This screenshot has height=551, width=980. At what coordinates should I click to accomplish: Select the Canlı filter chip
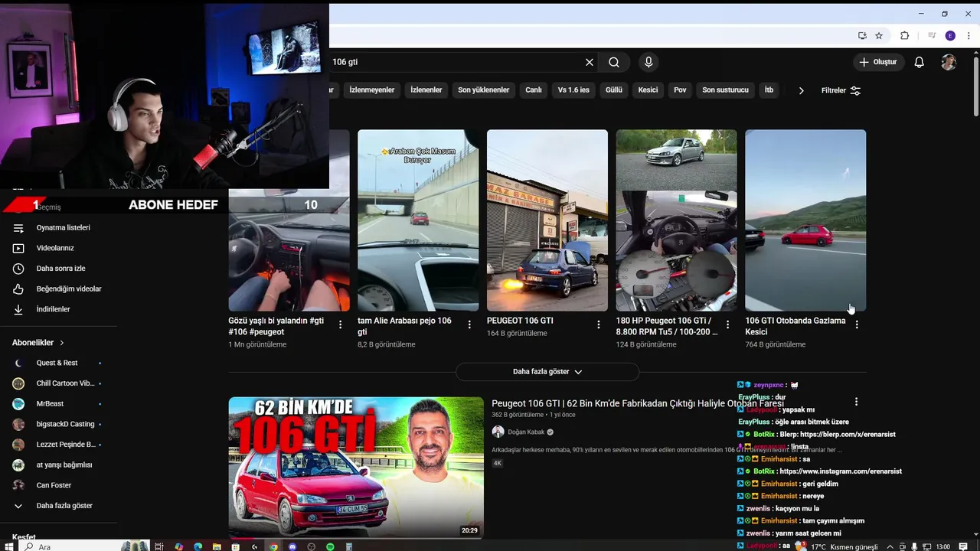(534, 90)
